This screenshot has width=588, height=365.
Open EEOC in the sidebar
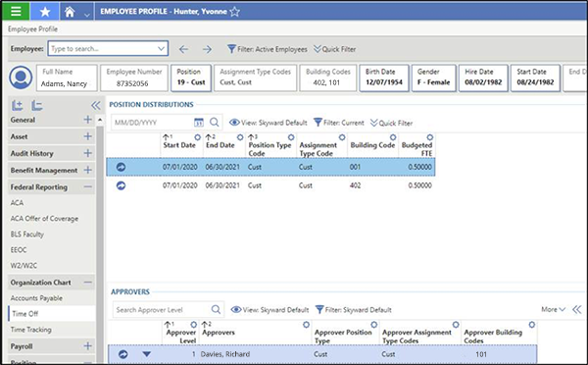pyautogui.click(x=19, y=250)
